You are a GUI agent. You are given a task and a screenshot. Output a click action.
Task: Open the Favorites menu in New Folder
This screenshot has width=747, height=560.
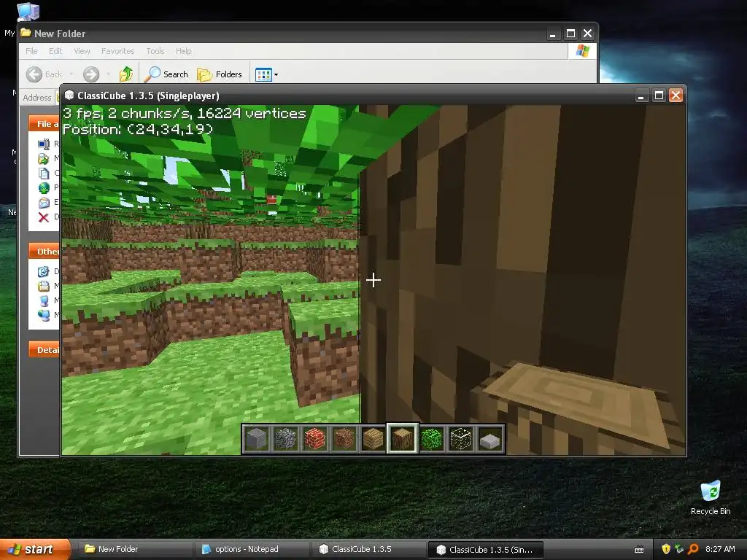[x=117, y=51]
